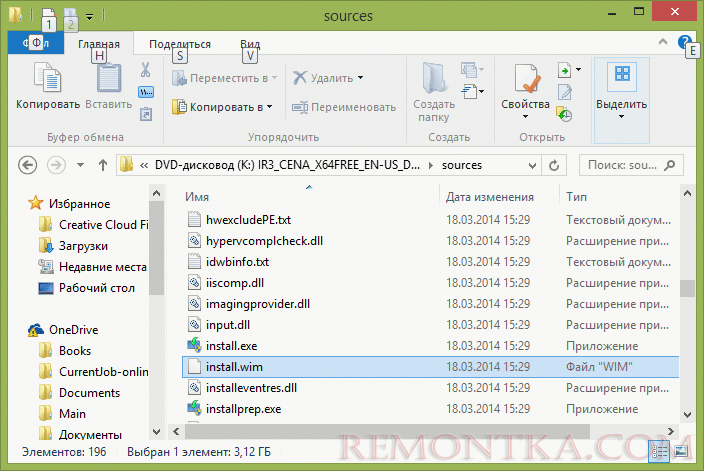Switch to details view icon in status bar
The image size is (704, 471).
click(x=659, y=451)
